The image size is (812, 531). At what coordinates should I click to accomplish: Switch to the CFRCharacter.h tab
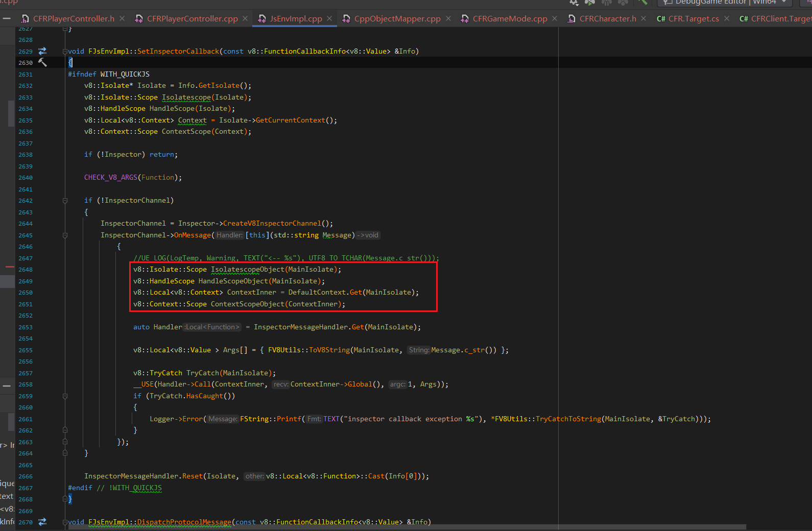pos(608,19)
